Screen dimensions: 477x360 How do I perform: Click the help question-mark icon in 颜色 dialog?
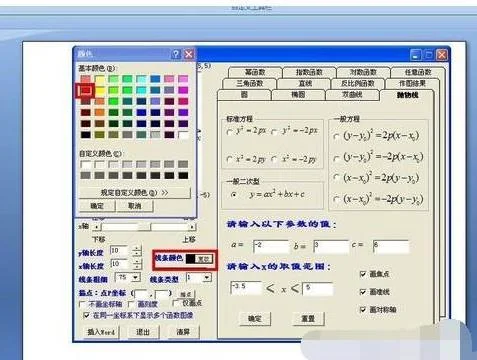pyautogui.click(x=176, y=54)
